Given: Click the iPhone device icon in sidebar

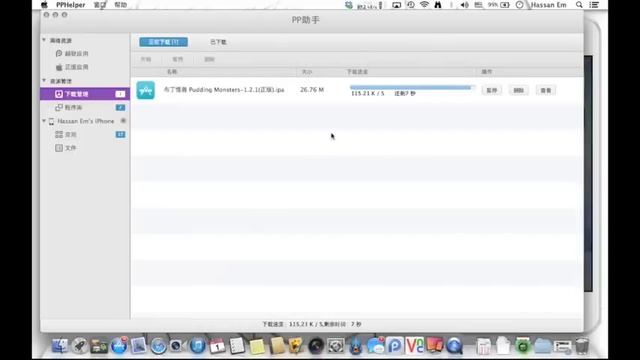Looking at the screenshot, I should click(x=51, y=121).
